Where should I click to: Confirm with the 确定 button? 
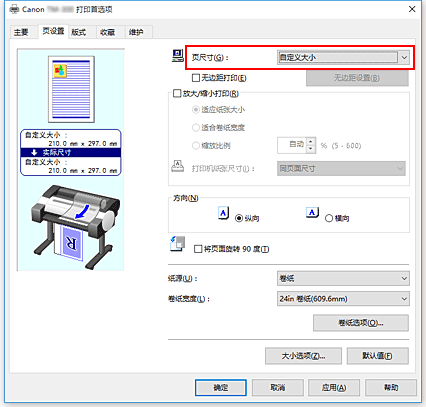221,388
